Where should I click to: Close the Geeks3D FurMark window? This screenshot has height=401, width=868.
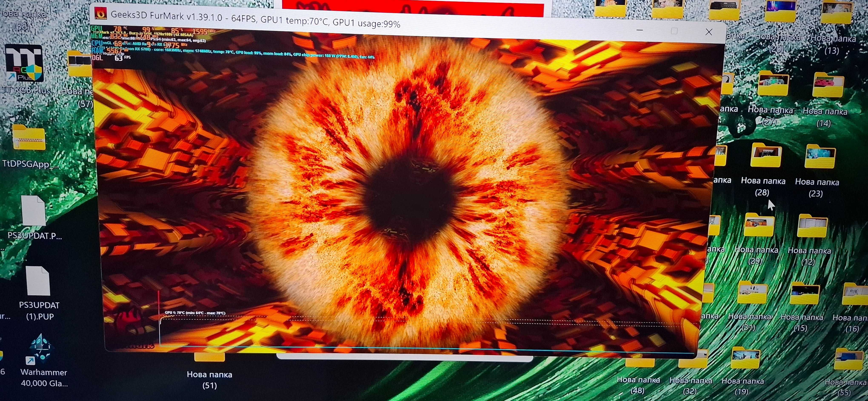coord(709,32)
